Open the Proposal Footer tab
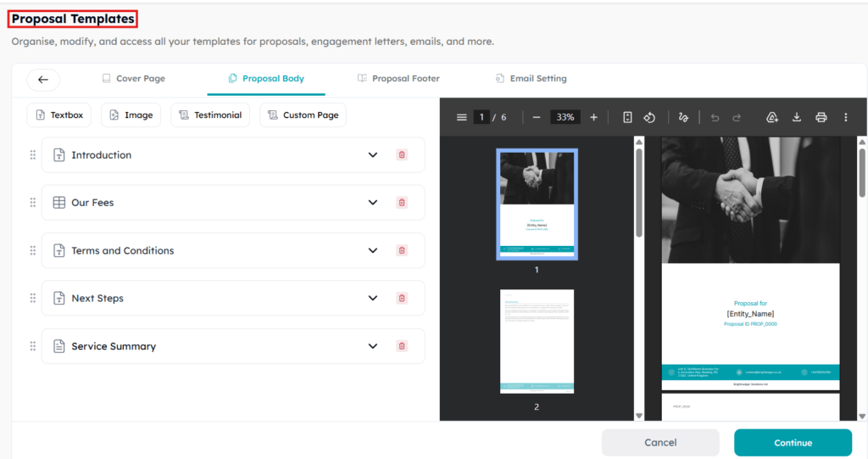The width and height of the screenshot is (868, 459). (398, 79)
